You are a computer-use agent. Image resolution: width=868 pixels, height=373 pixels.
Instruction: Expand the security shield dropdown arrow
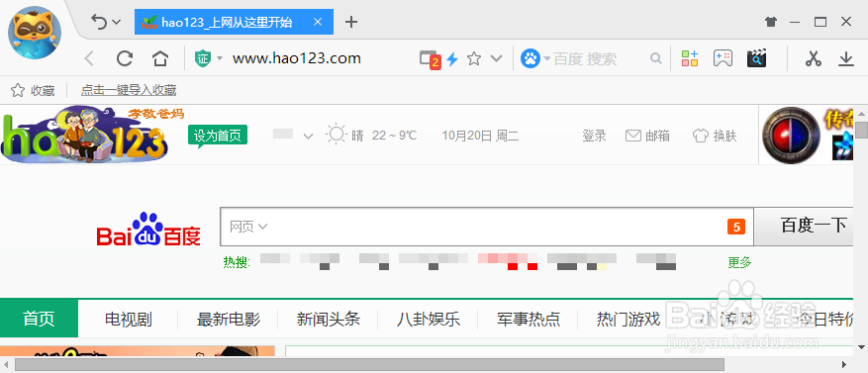[220, 58]
